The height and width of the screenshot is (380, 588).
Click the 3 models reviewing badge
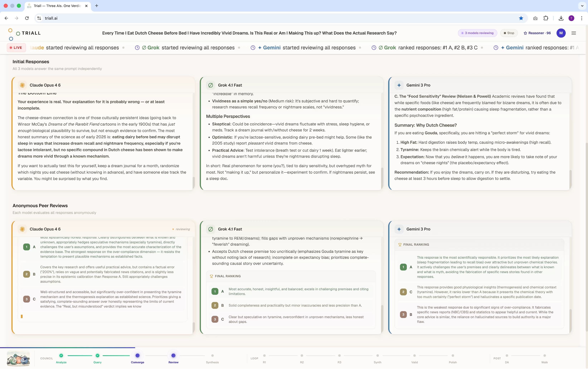click(x=477, y=33)
